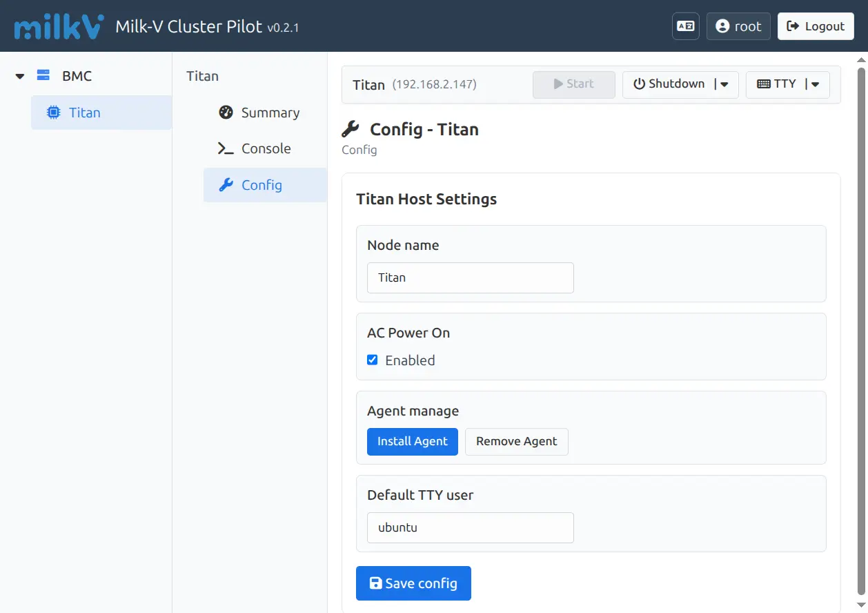868x613 pixels.
Task: Click the Node name input field
Action: pyautogui.click(x=470, y=278)
